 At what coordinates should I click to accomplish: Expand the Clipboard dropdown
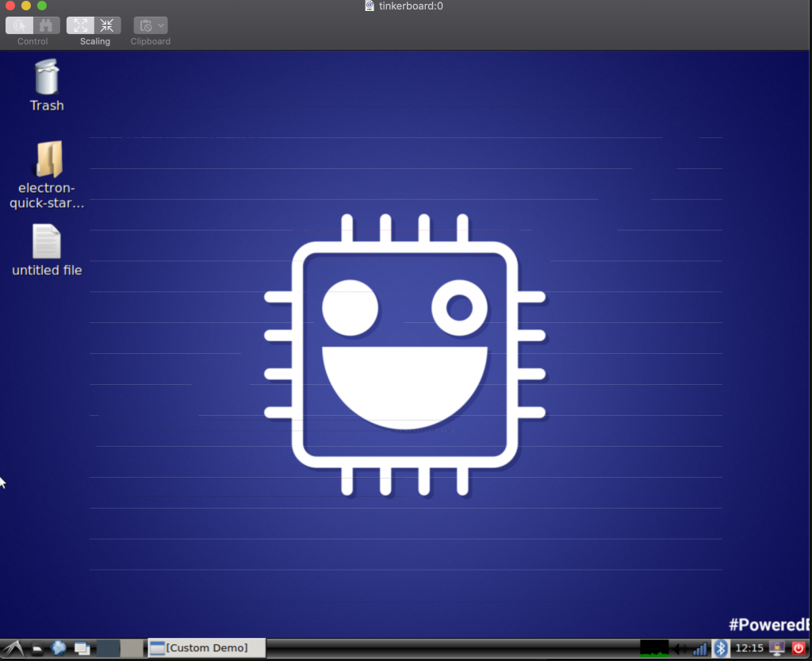151,25
